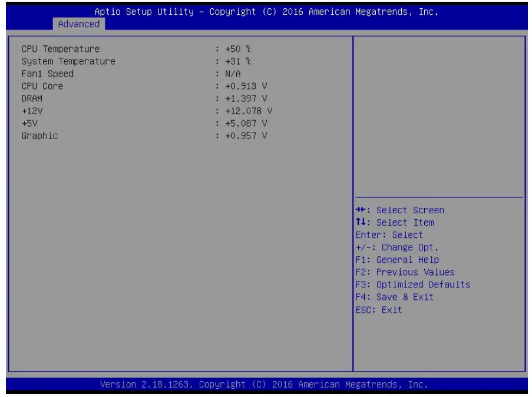Click the F4: Save & Exit hint
This screenshot has height=397, width=532.
395,297
